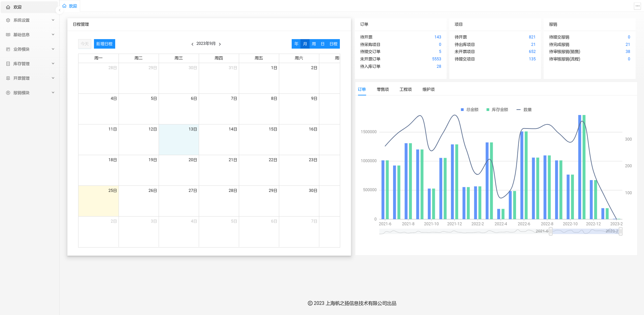Switch to the 订单 chart tab
Screen dimensions: 644x315
pos(362,89)
